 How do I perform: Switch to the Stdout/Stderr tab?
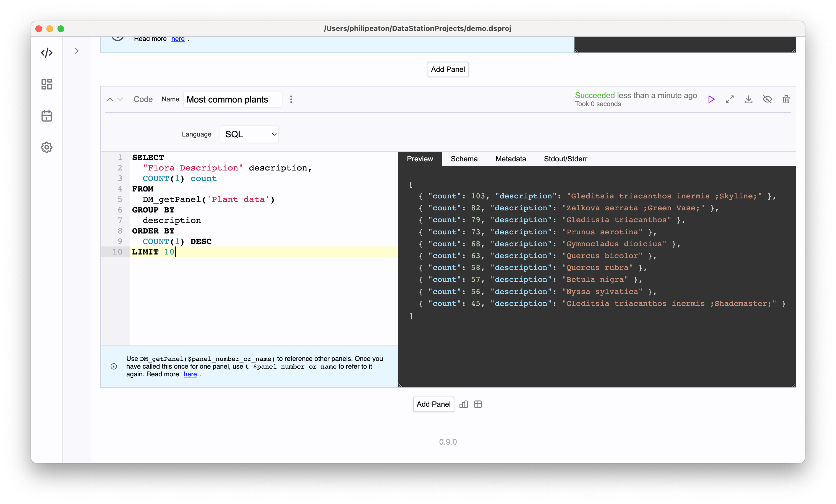pyautogui.click(x=565, y=159)
